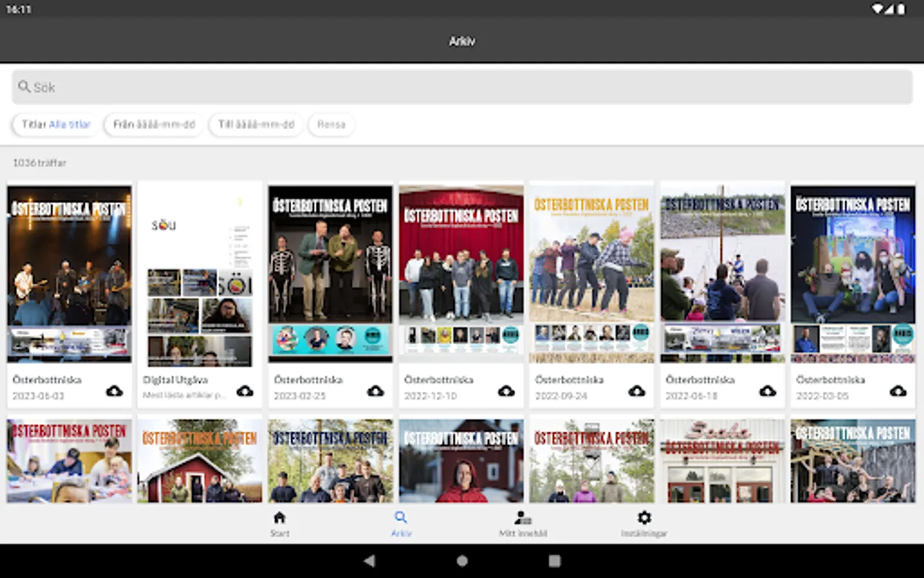Open the Mitt innehåll tab
924x578 pixels.
coord(523,524)
